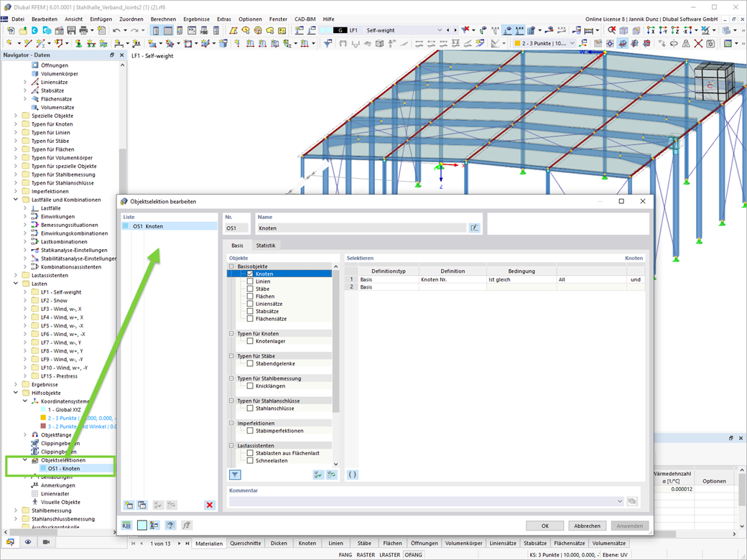Image resolution: width=747 pixels, height=560 pixels.
Task: Collapse the Basisobjekte group
Action: point(232,266)
